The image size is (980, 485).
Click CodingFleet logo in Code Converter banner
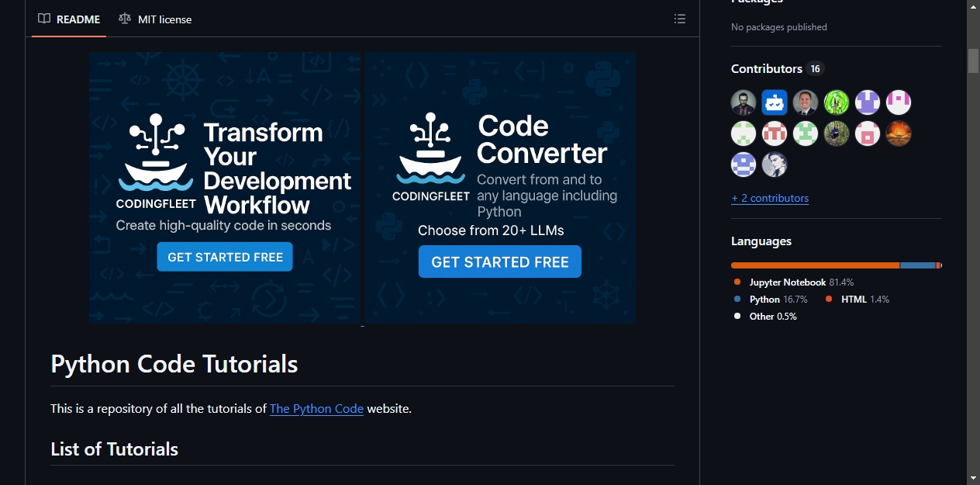click(x=431, y=158)
